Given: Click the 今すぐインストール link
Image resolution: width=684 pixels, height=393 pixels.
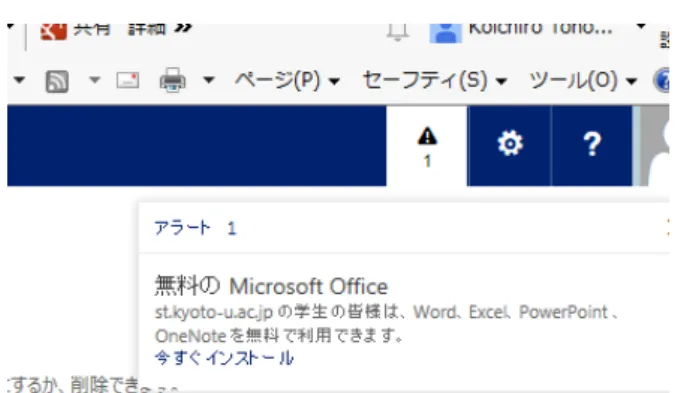Looking at the screenshot, I should coord(224,358).
